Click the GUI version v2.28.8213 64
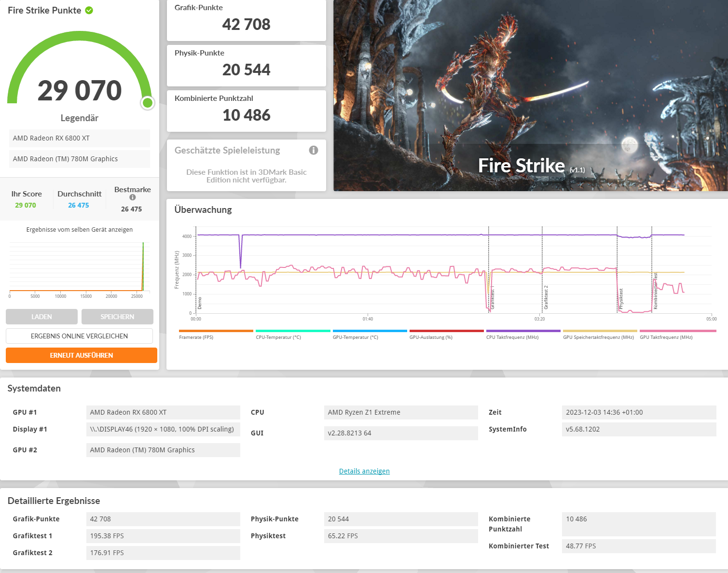Image resolution: width=728 pixels, height=573 pixels. tap(401, 433)
